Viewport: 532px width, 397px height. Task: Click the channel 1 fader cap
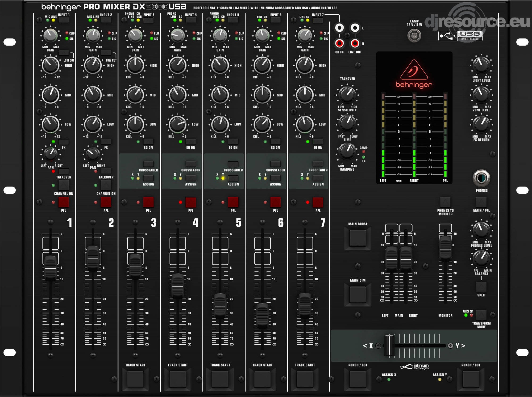pyautogui.click(x=50, y=268)
